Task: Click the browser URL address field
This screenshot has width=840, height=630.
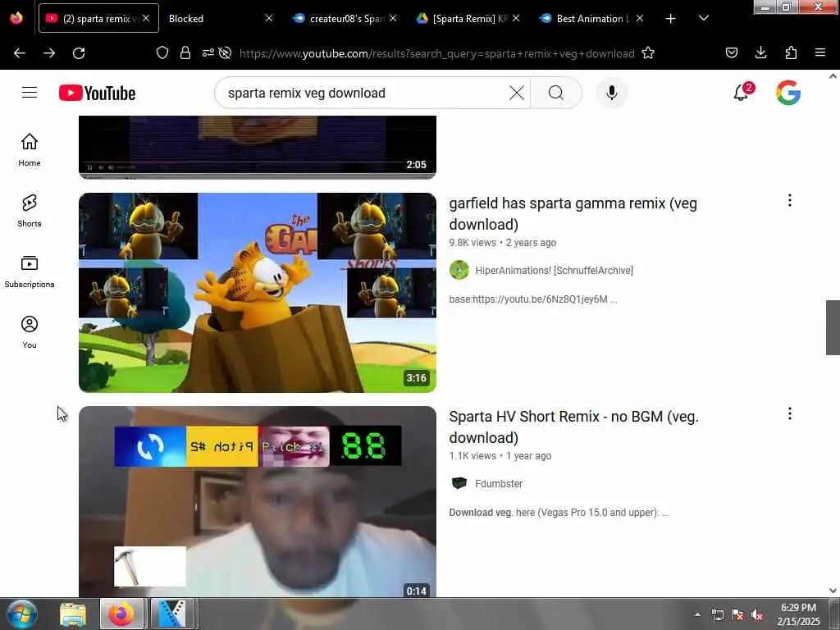Action: pos(436,53)
